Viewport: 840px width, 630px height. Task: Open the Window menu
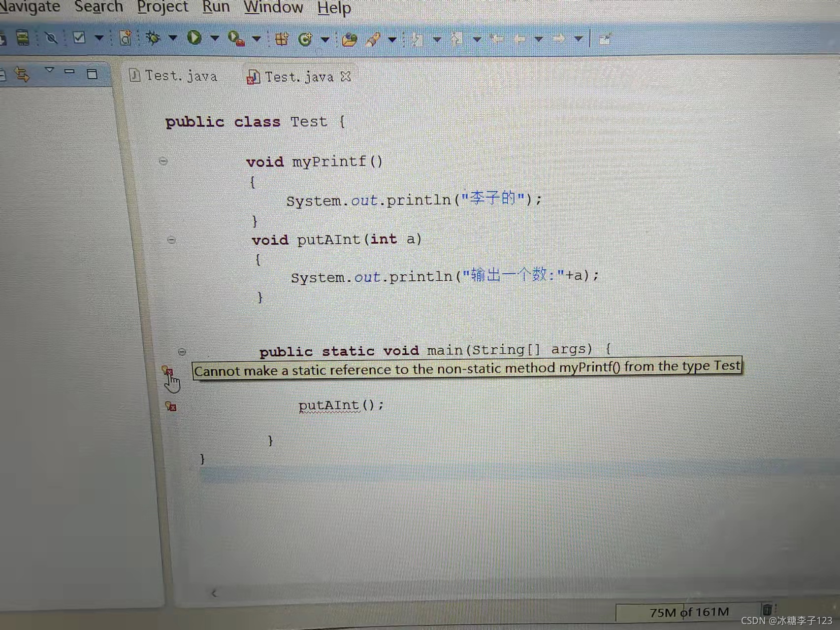click(x=273, y=7)
